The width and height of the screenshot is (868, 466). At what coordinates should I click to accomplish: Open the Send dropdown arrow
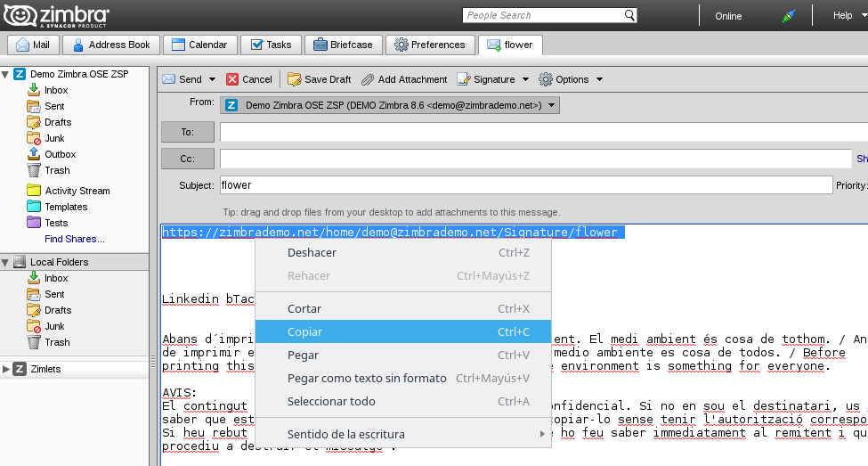tap(212, 79)
